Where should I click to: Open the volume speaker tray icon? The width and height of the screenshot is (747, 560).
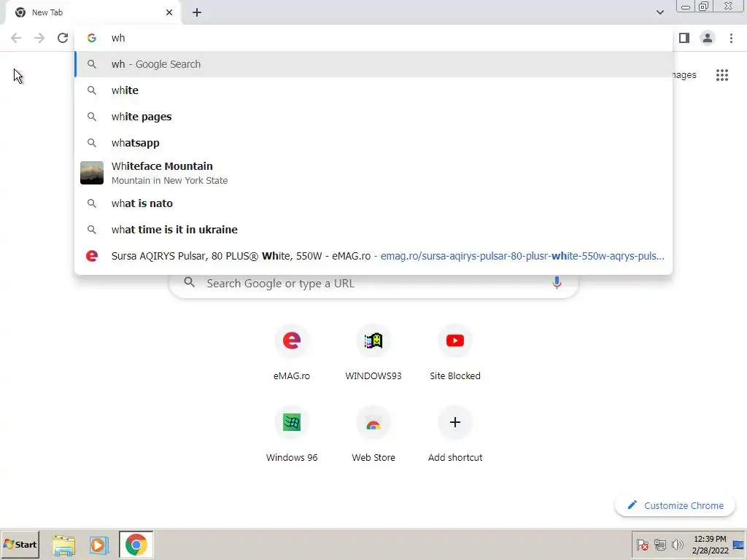677,545
